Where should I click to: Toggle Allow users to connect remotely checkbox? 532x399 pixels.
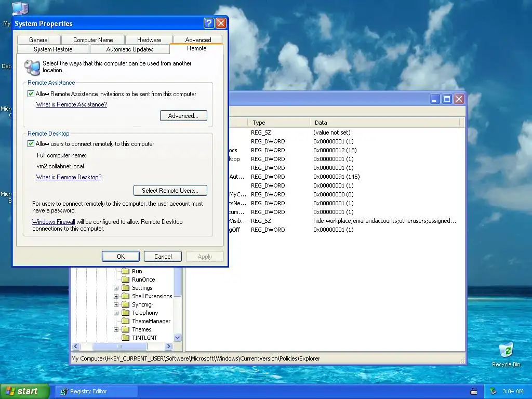[x=31, y=143]
